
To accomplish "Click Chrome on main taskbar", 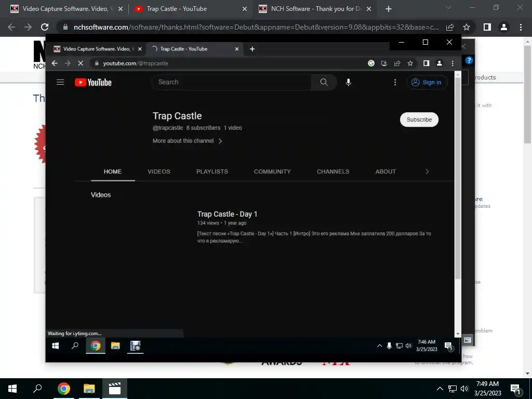I will click(63, 389).
